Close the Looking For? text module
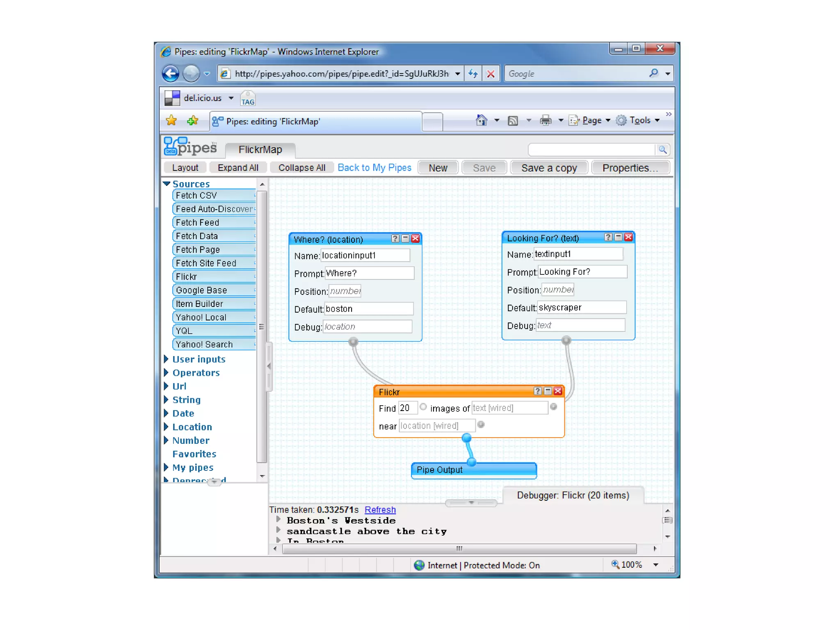Image resolution: width=840 pixels, height=630 pixels. pos(628,237)
